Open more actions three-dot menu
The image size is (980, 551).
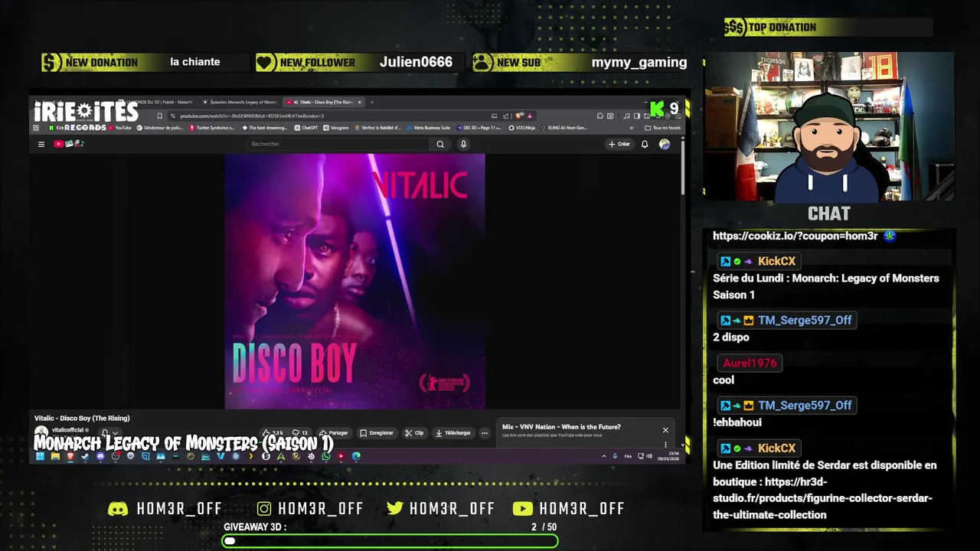[x=485, y=433]
